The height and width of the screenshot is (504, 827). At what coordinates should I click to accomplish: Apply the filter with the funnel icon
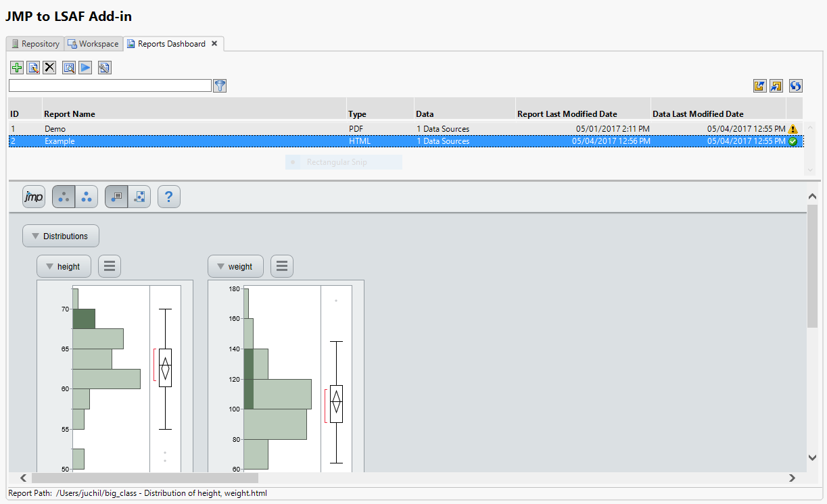(x=220, y=86)
